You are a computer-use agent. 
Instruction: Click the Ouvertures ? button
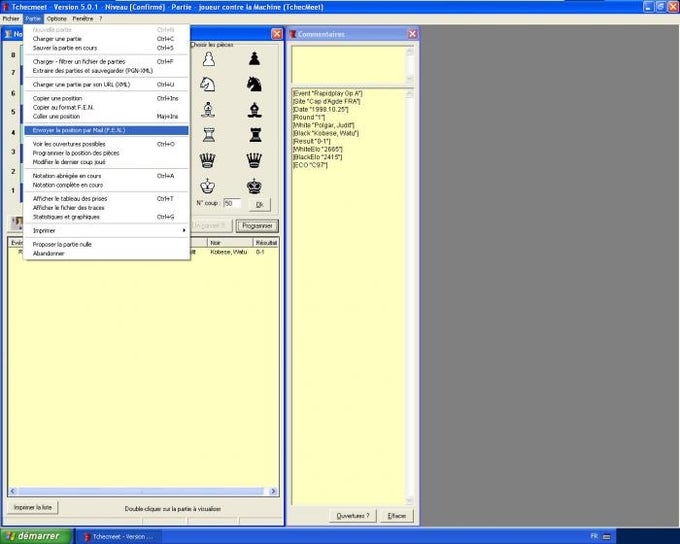353,516
